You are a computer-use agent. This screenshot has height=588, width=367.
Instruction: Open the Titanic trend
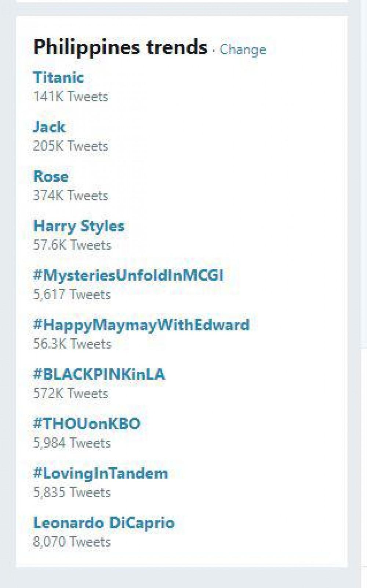(59, 77)
